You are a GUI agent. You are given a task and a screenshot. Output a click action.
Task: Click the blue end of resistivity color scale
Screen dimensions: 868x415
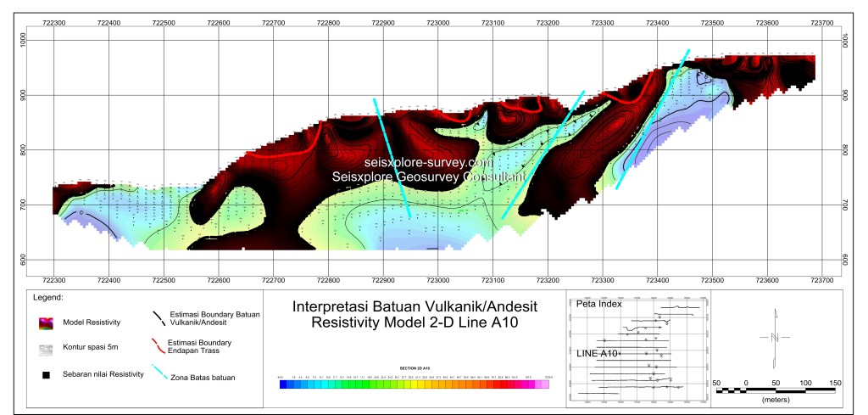click(285, 384)
